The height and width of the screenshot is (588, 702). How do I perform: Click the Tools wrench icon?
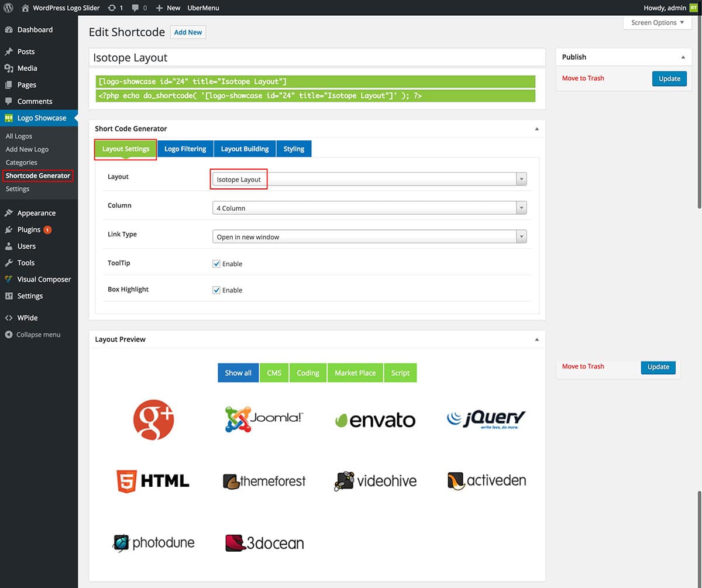[9, 263]
